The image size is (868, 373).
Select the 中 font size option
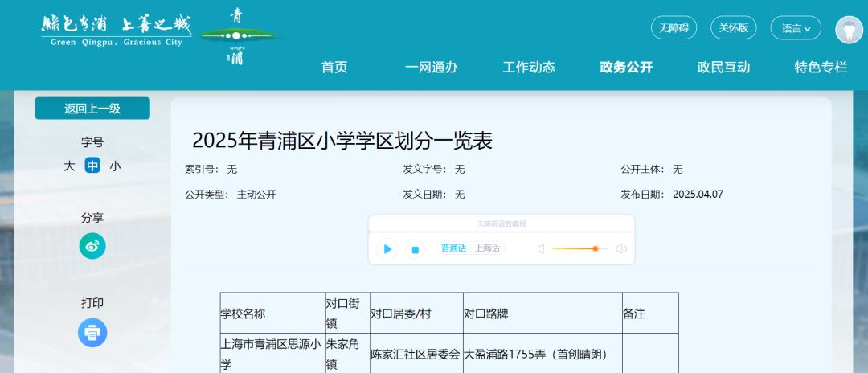(92, 166)
